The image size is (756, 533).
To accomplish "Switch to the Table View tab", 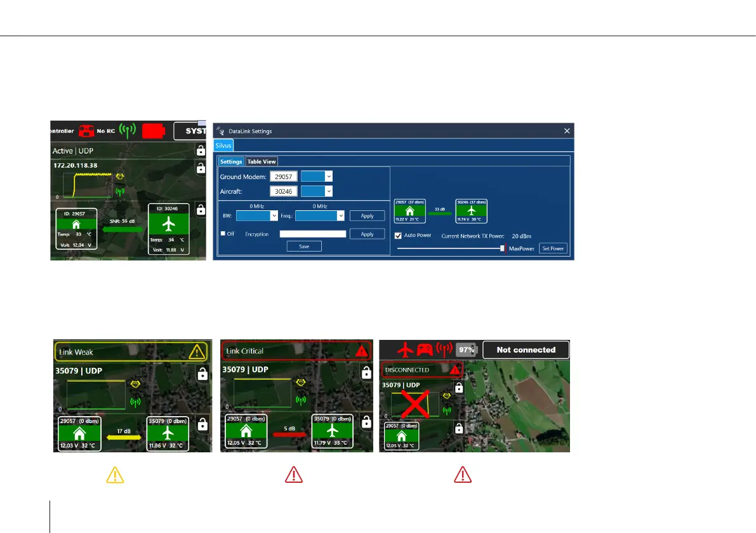I will (262, 161).
